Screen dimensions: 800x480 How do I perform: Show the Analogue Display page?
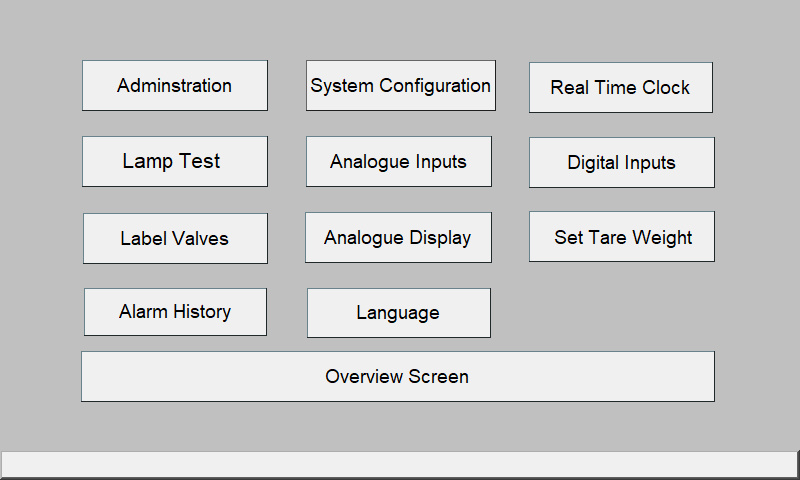click(398, 238)
